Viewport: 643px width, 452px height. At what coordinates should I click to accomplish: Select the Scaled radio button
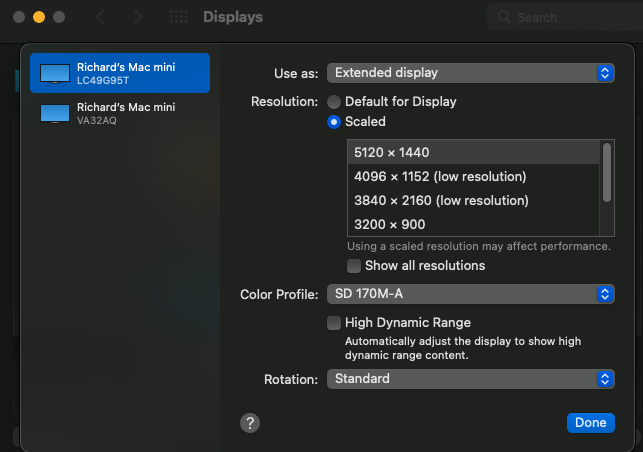click(334, 122)
